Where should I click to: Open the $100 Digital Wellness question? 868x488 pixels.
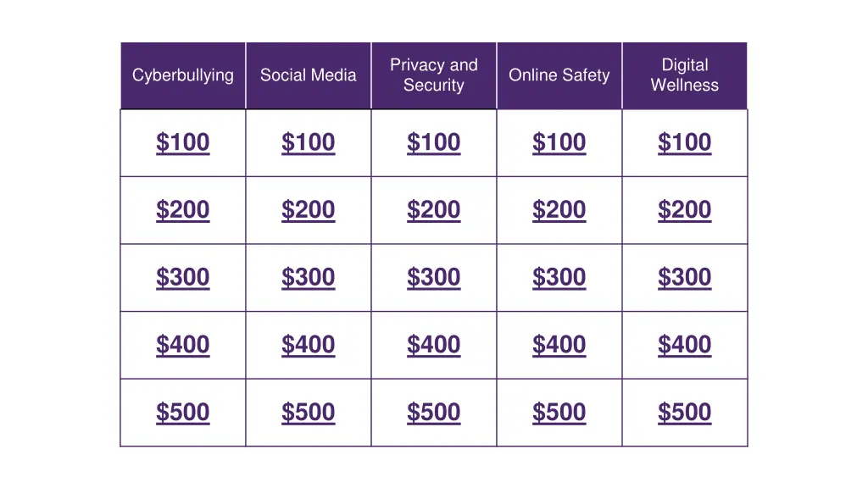coord(684,142)
